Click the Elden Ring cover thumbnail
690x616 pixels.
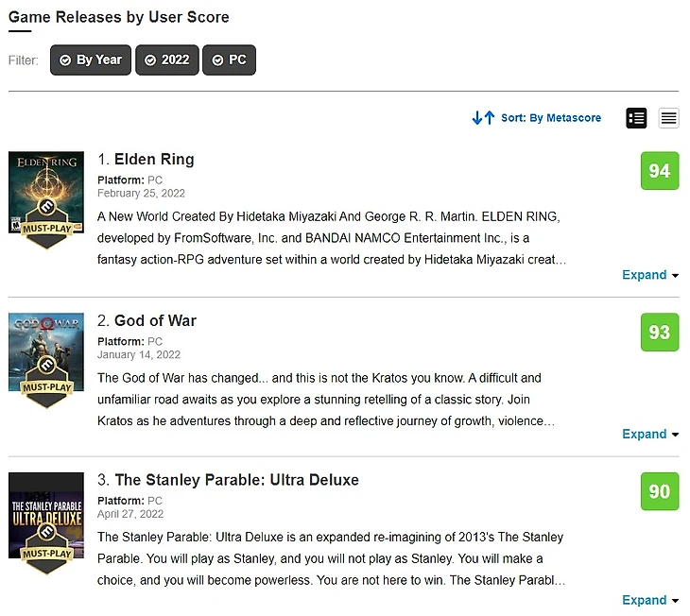pyautogui.click(x=46, y=193)
